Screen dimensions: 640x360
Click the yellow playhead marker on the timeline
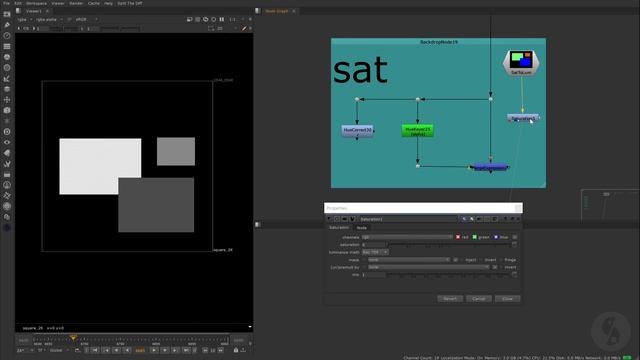(x=73, y=338)
